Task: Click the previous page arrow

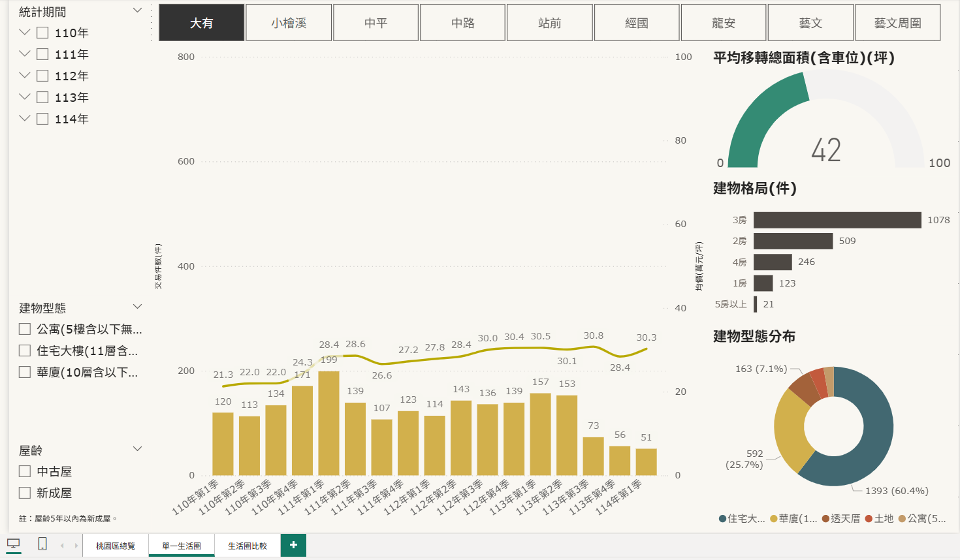Action: pos(62,546)
